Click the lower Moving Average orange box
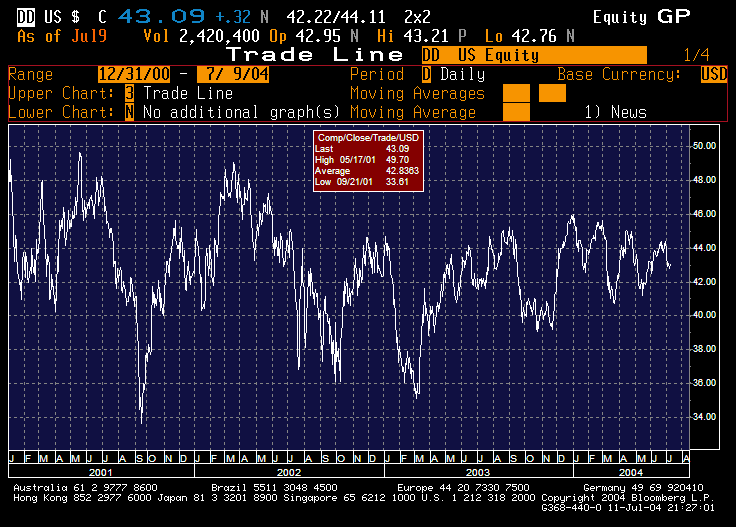Screen dimensions: 736x527 (516, 112)
